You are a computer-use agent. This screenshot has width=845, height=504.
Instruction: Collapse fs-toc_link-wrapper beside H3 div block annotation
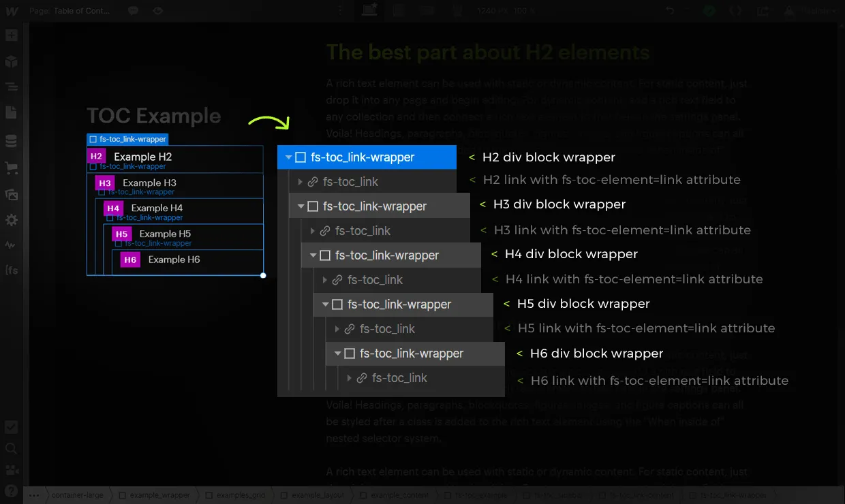coord(301,206)
